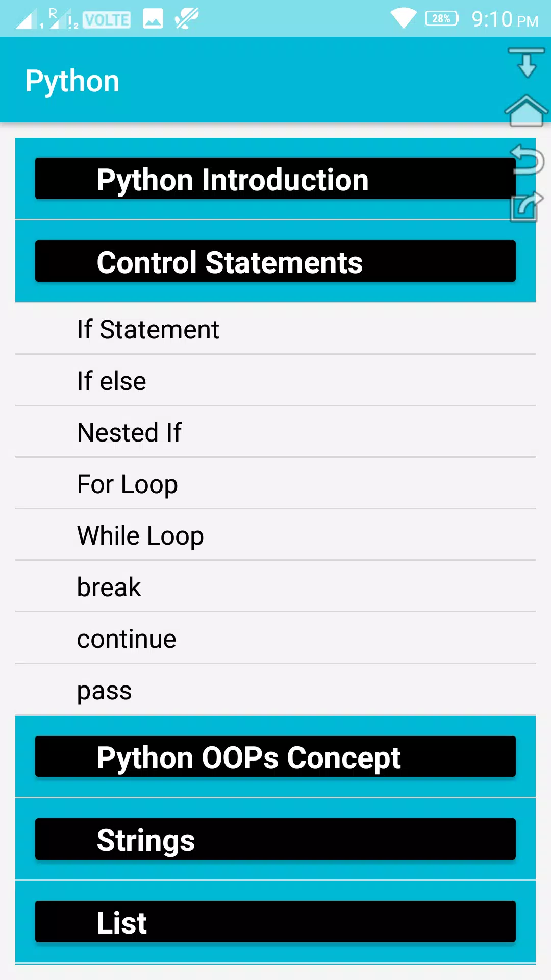
Task: Collapse Control Statements section
Action: tap(275, 261)
